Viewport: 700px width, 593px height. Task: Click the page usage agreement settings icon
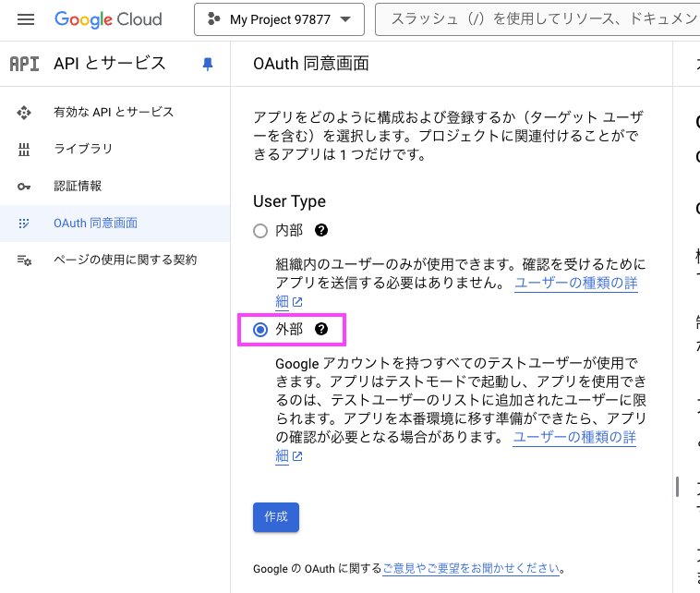coord(24,260)
